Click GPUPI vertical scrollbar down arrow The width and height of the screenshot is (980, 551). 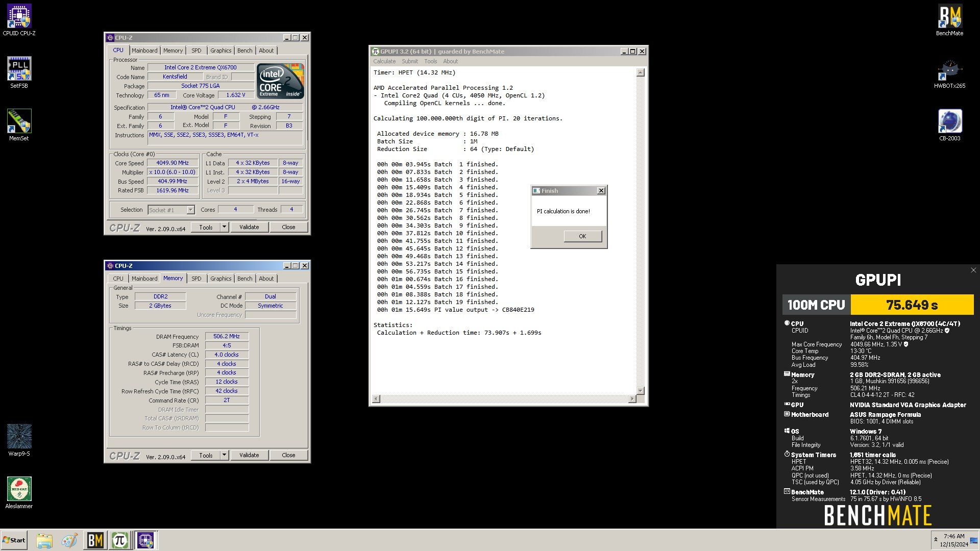(641, 390)
